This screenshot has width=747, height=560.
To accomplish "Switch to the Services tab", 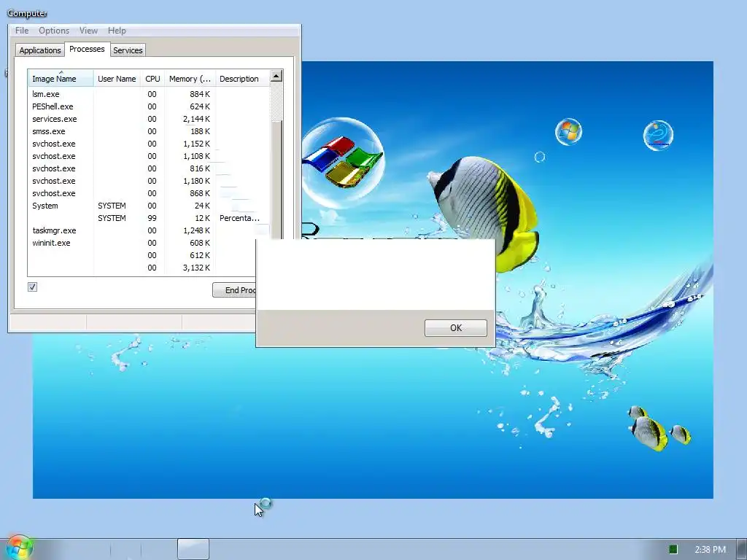I will (x=128, y=50).
